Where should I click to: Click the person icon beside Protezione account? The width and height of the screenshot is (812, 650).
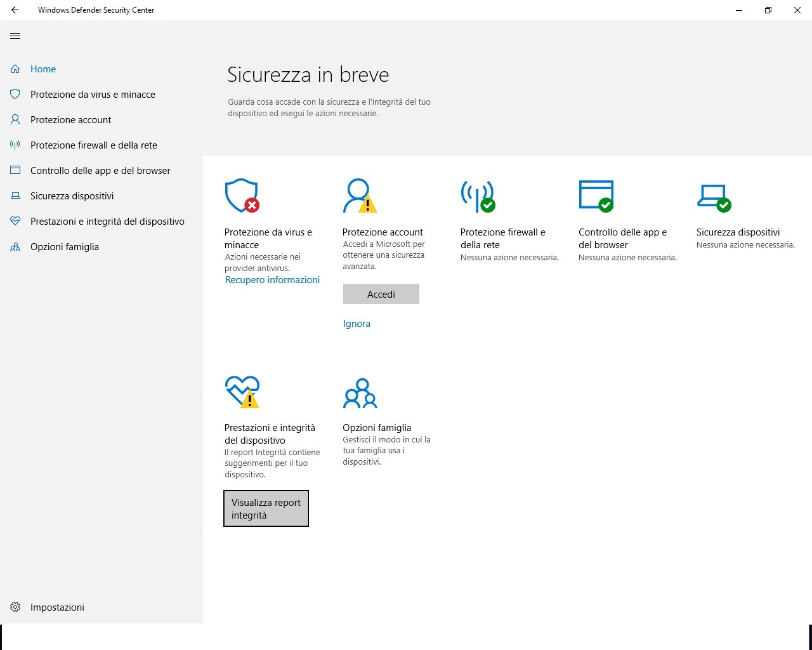pyautogui.click(x=15, y=120)
